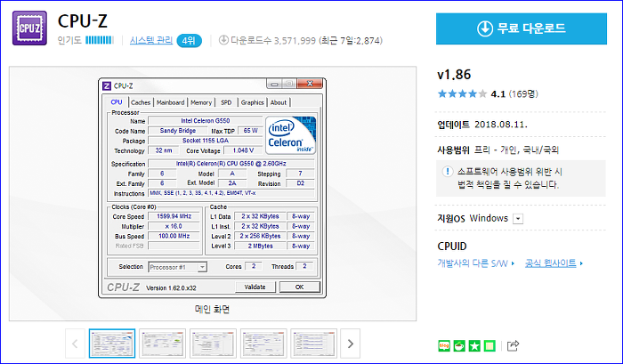Click the 메인 화면 caption text
This screenshot has height=364, width=623.
coord(212,309)
